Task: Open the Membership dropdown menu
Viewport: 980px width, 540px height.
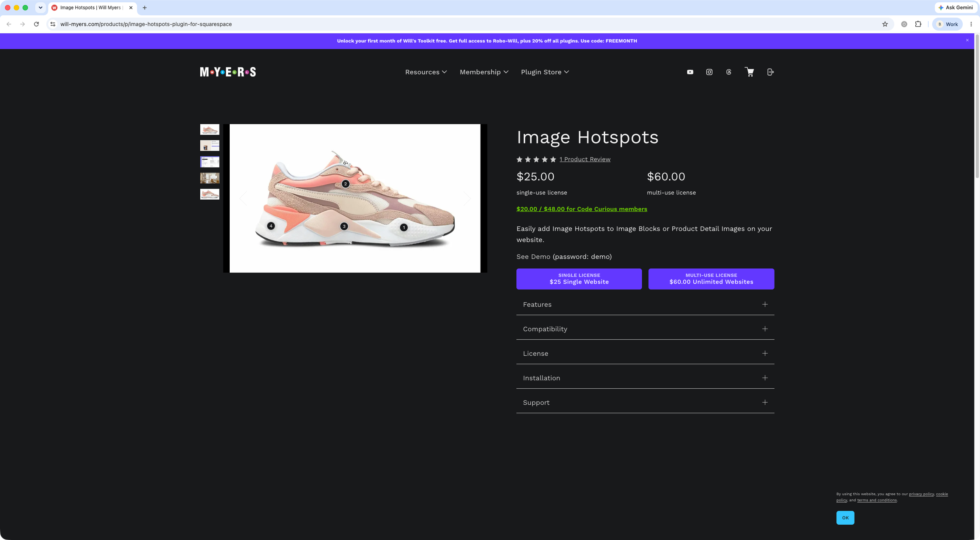Action: pyautogui.click(x=484, y=72)
